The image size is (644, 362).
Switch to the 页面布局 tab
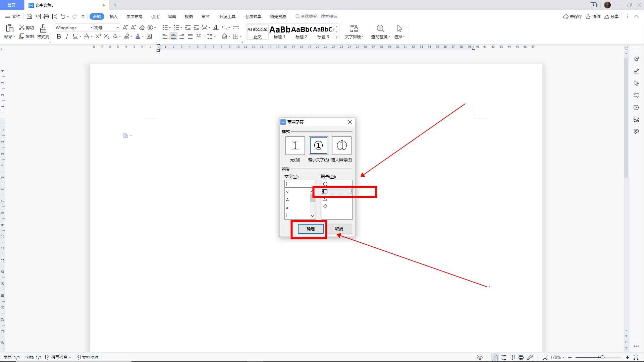(134, 16)
